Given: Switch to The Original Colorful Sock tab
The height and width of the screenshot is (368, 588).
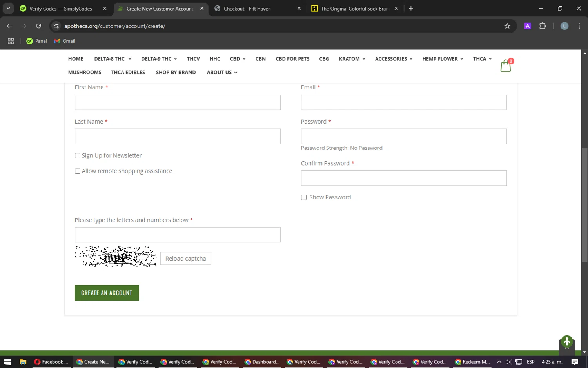Looking at the screenshot, I should tap(355, 8).
